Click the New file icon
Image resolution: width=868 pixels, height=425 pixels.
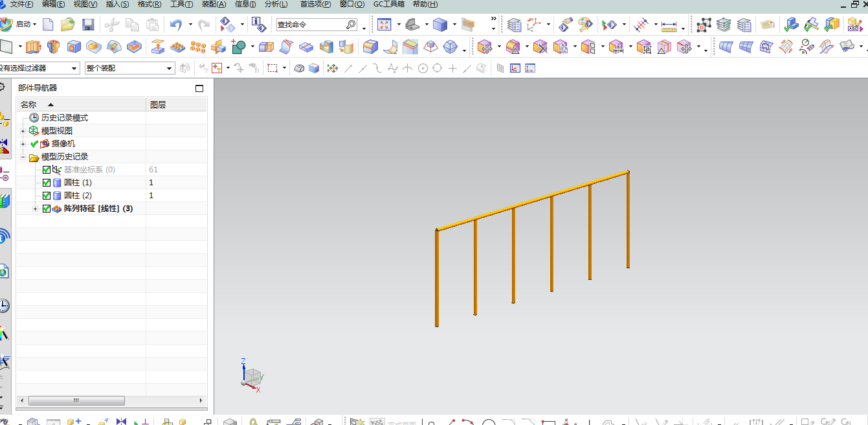[x=48, y=25]
